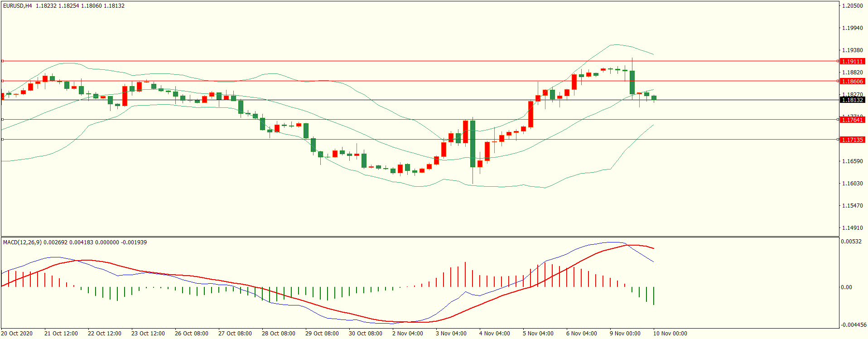Click the 9 Nov 00:00 time label
This screenshot has width=868, height=339.
coord(625,334)
